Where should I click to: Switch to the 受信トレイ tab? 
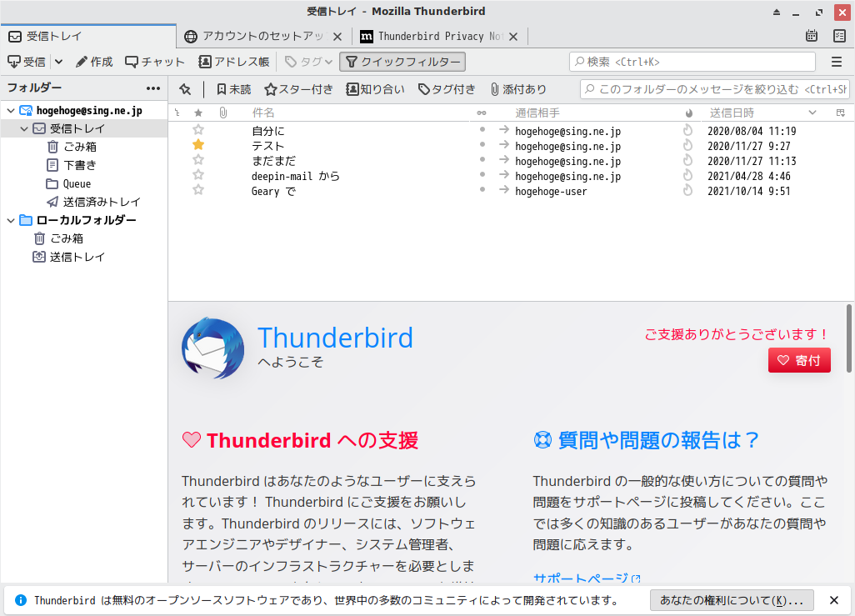88,37
